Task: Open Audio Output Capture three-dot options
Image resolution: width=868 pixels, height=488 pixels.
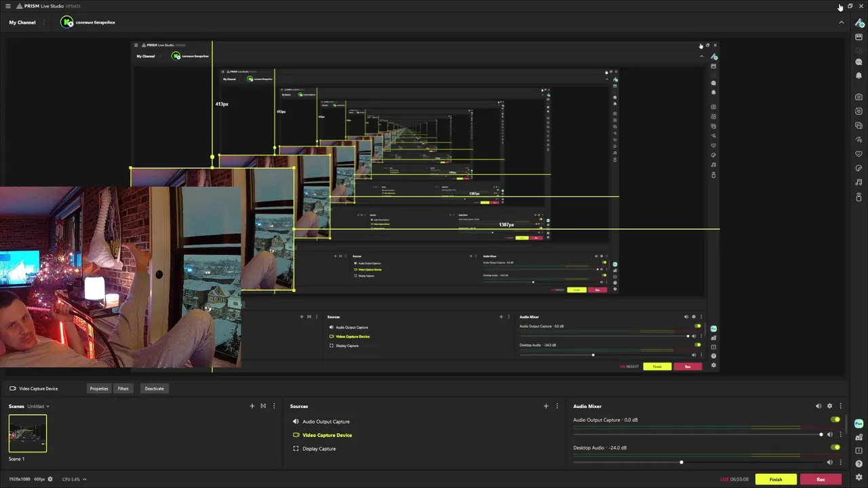Action: [x=840, y=434]
